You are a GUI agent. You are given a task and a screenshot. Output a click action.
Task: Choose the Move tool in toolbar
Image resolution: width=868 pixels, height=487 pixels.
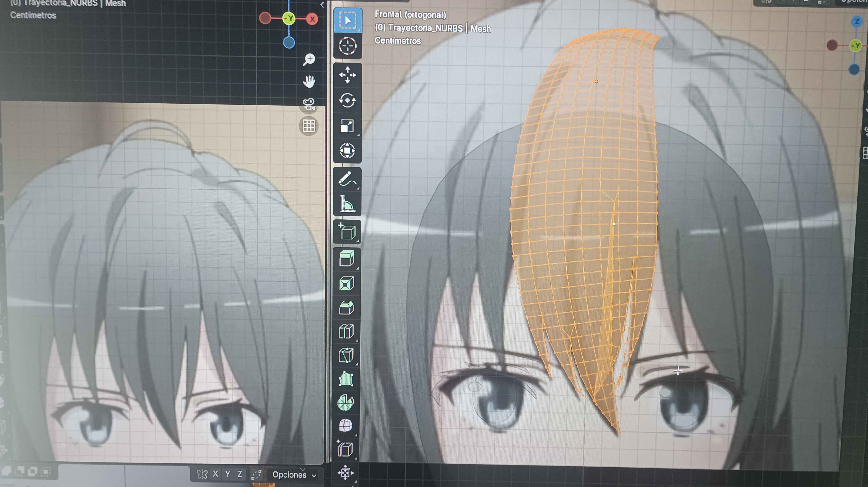347,75
